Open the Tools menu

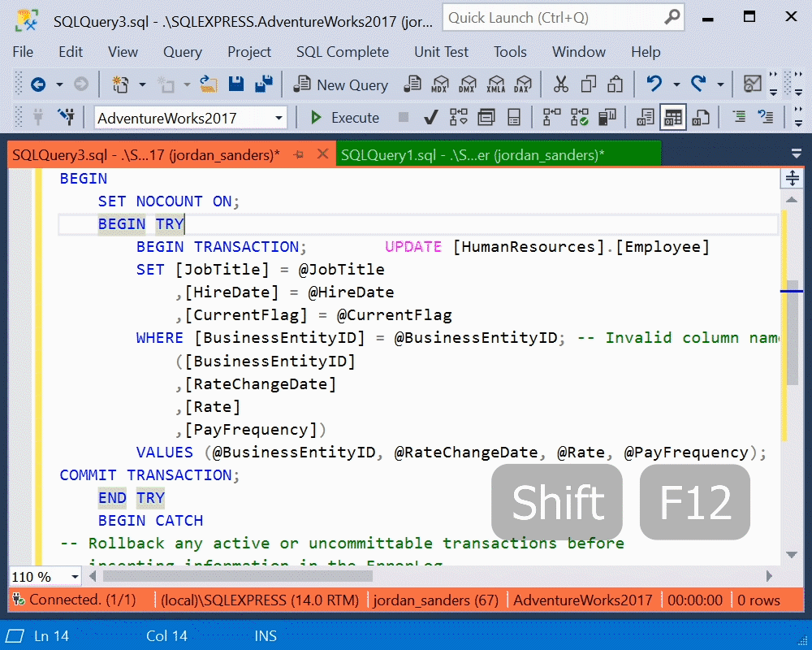pos(510,52)
